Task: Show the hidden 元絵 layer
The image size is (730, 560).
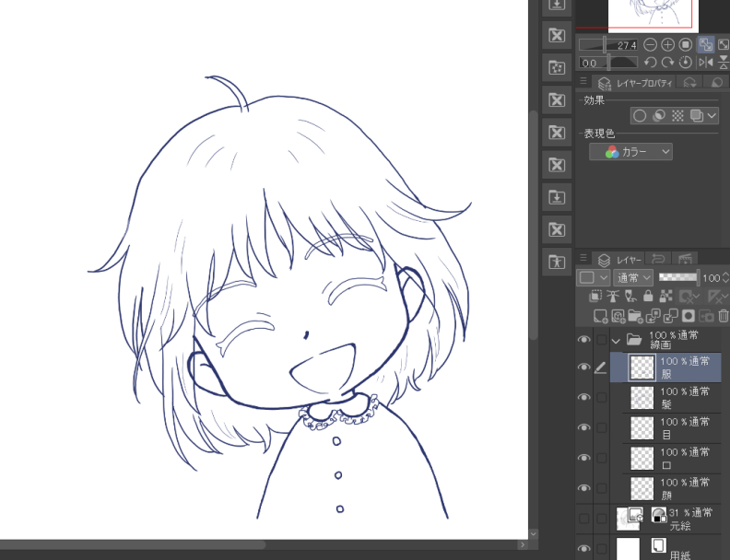Action: (x=583, y=519)
